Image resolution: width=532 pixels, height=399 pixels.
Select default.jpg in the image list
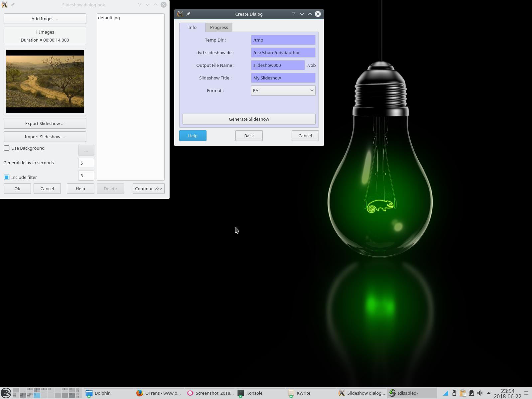click(109, 18)
